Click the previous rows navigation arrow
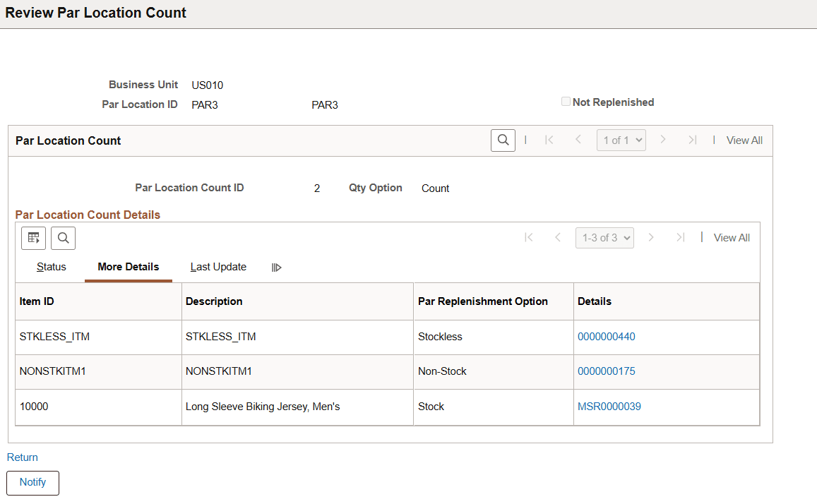Screen dimensions: 817x504 tap(559, 237)
